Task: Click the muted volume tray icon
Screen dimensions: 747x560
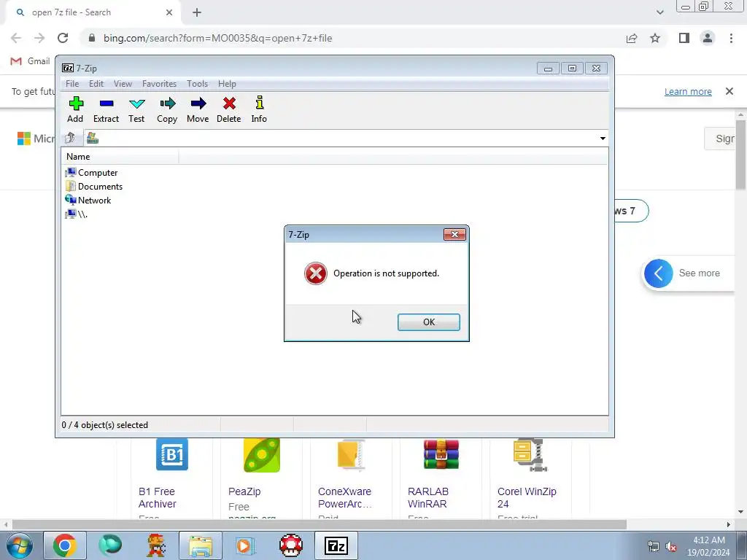Action: (671, 547)
